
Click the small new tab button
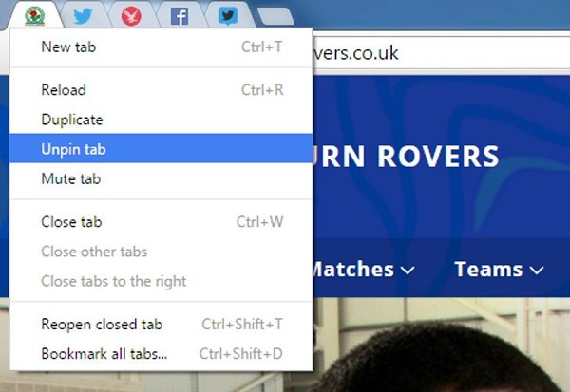coord(275,17)
